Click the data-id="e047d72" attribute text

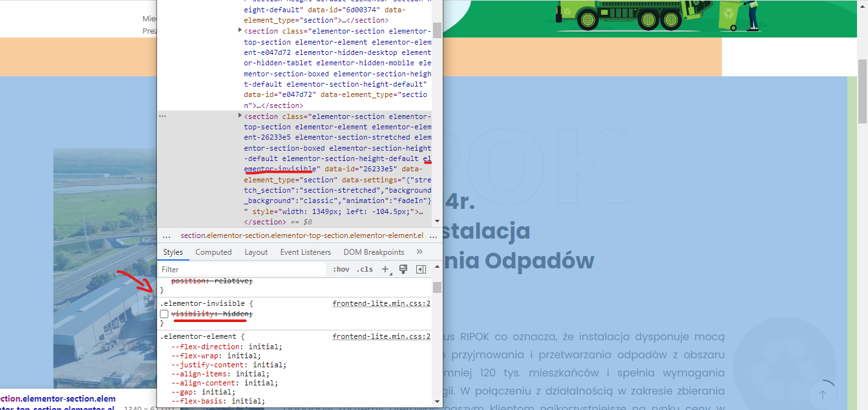pyautogui.click(x=280, y=94)
